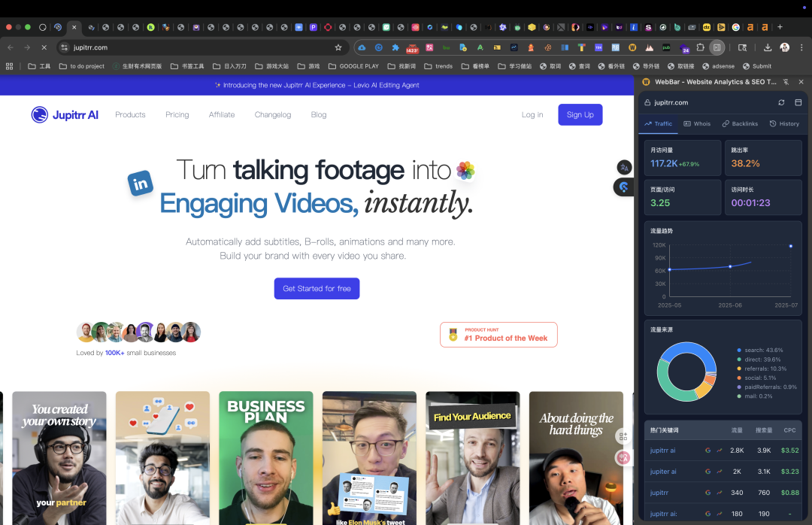812x525 pixels.
Task: Go to the Pricing page
Action: pos(177,114)
